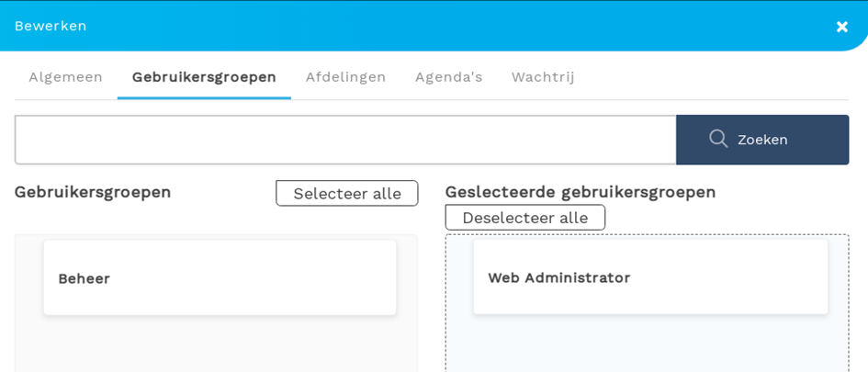
Task: Go to the Agenda's tab
Action: point(448,77)
